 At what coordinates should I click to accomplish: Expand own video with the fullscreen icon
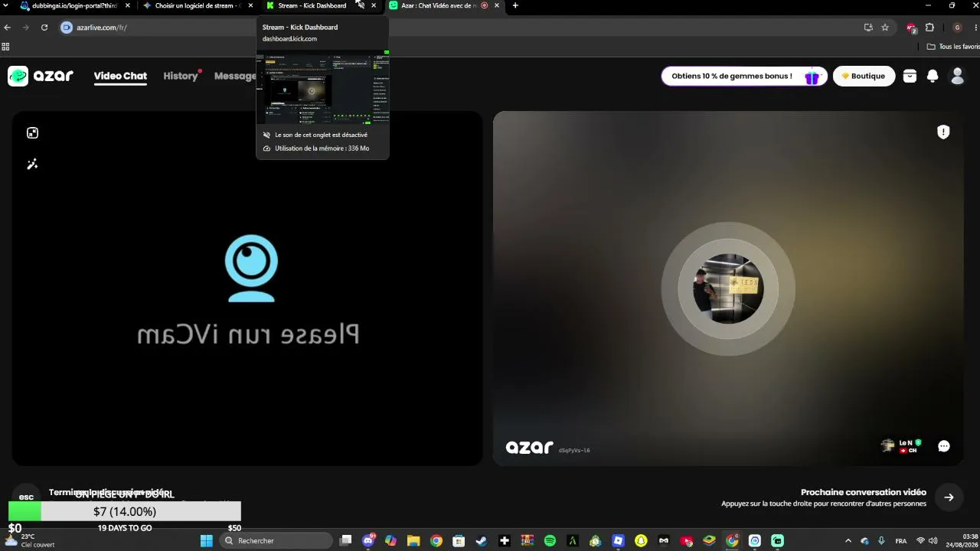pos(32,133)
